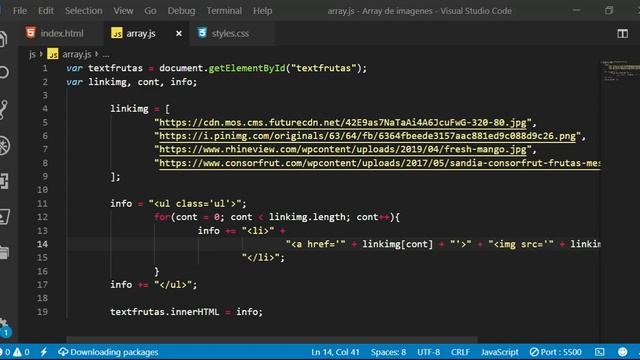The image size is (640, 360).
Task: Open the Selection menu
Action: [x=84, y=11]
